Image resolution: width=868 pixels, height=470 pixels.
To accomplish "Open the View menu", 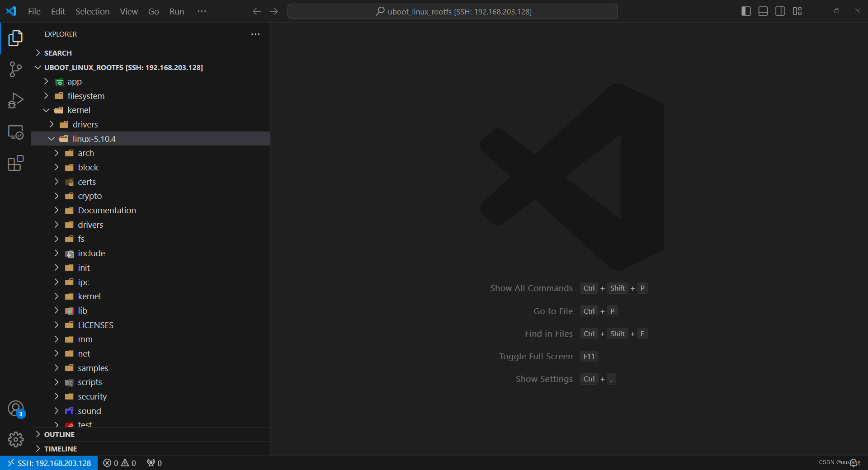I will [x=128, y=11].
